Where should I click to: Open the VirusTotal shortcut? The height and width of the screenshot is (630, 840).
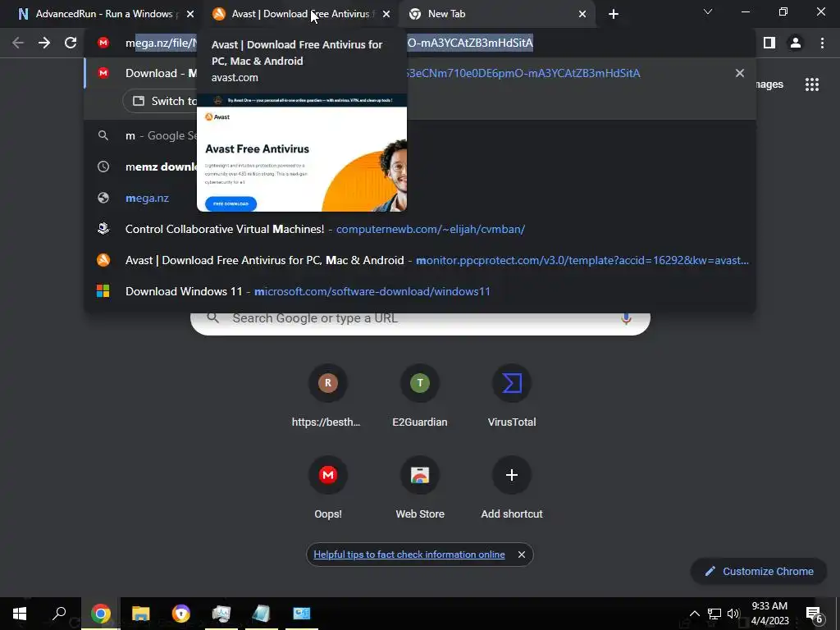click(512, 395)
